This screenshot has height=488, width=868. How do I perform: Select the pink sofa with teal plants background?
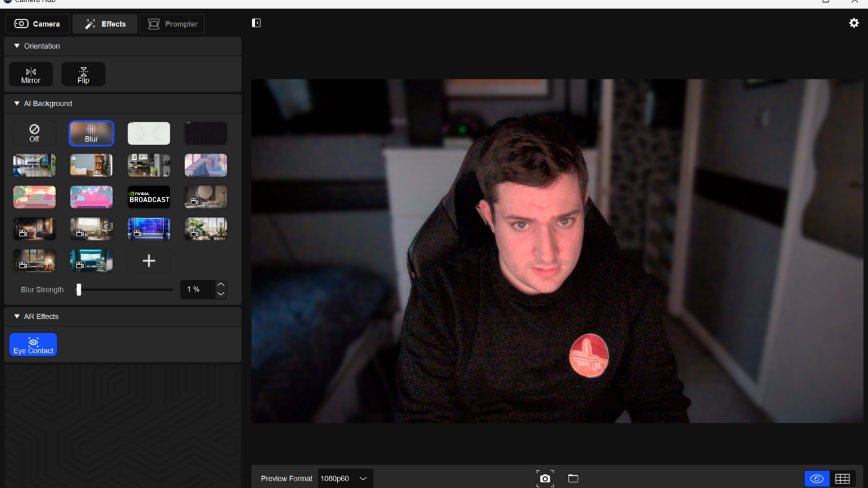pos(91,197)
